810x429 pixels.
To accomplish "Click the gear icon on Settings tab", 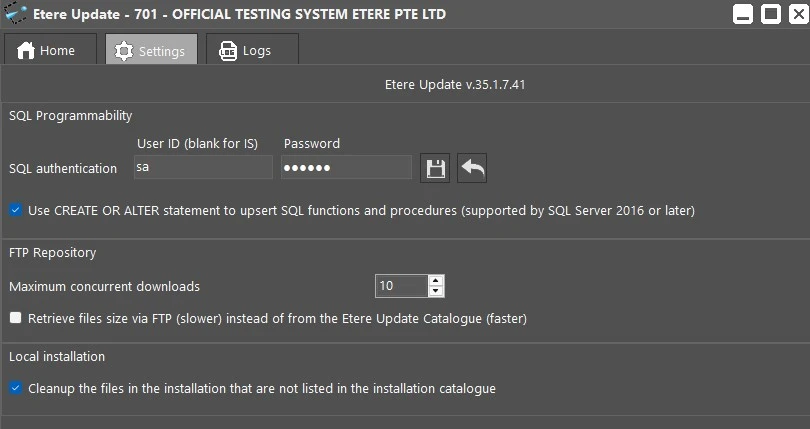I will pyautogui.click(x=124, y=51).
